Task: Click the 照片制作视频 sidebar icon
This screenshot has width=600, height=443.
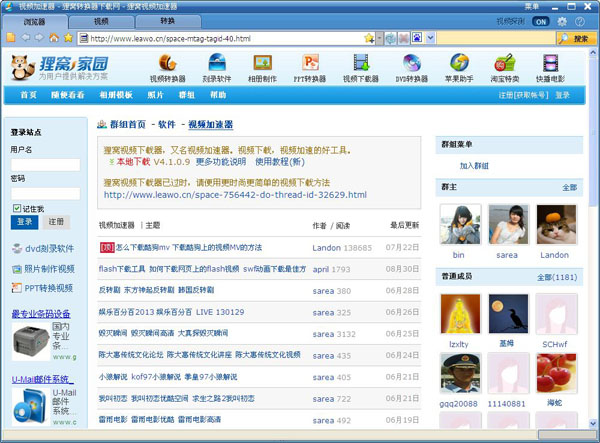Action: coord(16,269)
